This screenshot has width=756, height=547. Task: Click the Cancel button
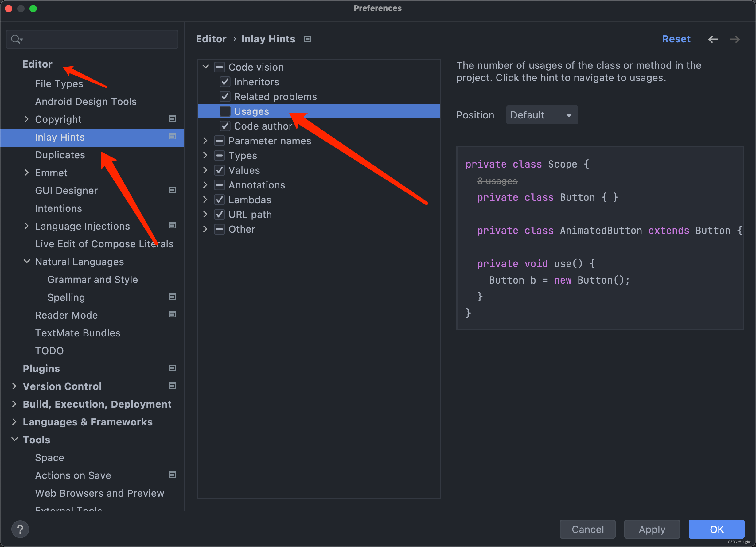click(587, 529)
